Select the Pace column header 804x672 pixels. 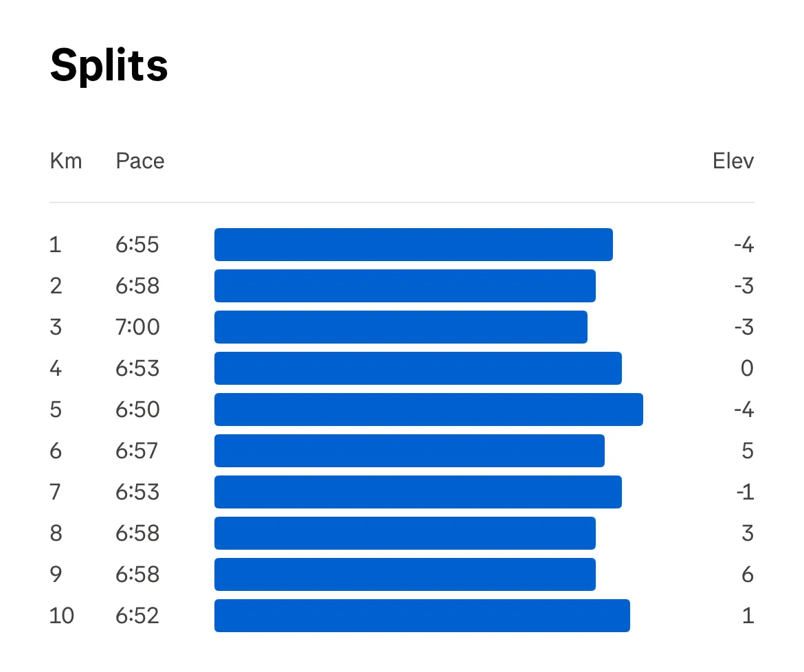point(140,161)
